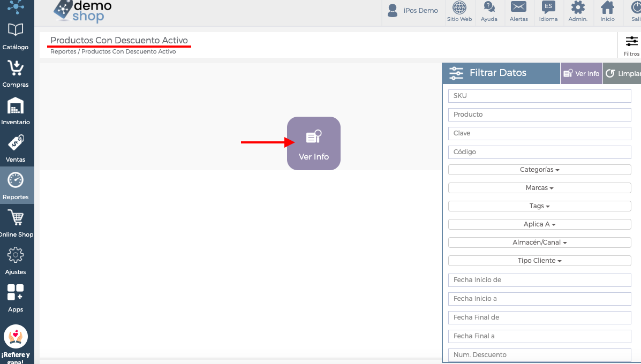Focus the SKU filter field
The height and width of the screenshot is (364, 641).
coord(540,96)
